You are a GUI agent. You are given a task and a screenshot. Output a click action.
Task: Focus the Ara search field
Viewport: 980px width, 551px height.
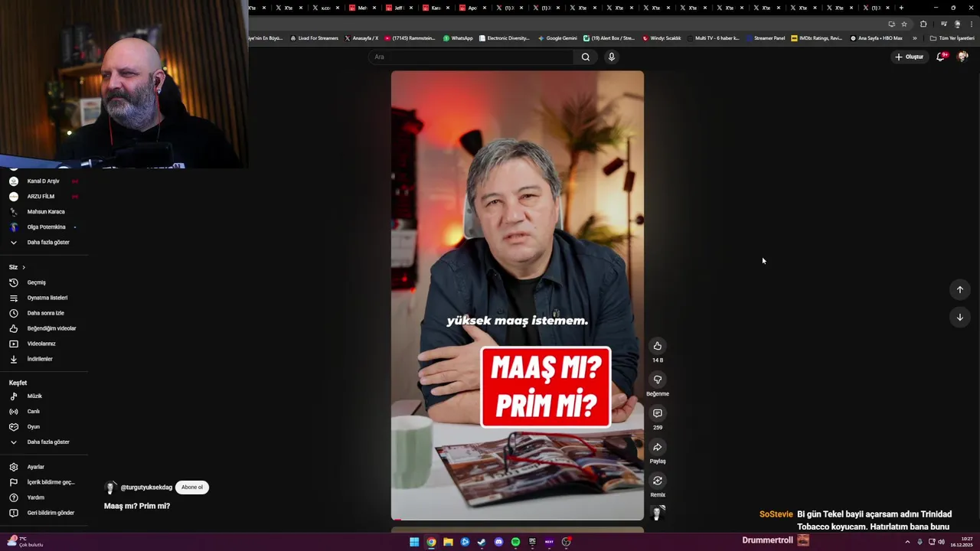472,57
